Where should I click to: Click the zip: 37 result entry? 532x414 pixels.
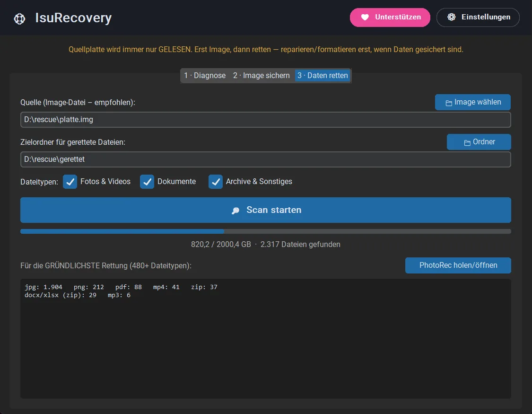pos(204,287)
